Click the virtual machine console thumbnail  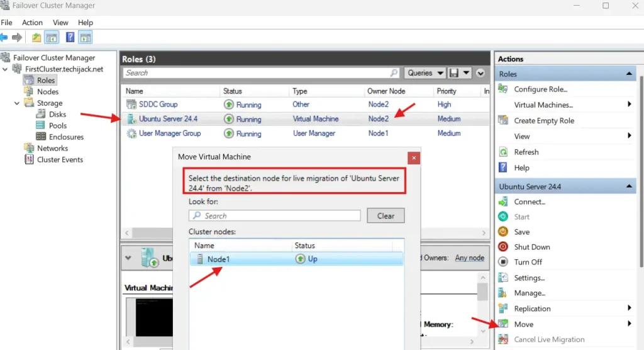pyautogui.click(x=154, y=317)
